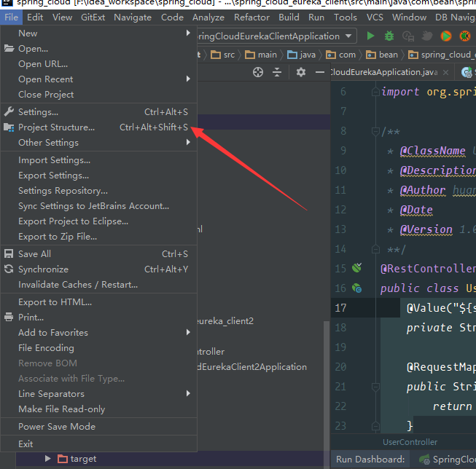Open the Navigate menu
The height and width of the screenshot is (469, 476).
click(133, 17)
